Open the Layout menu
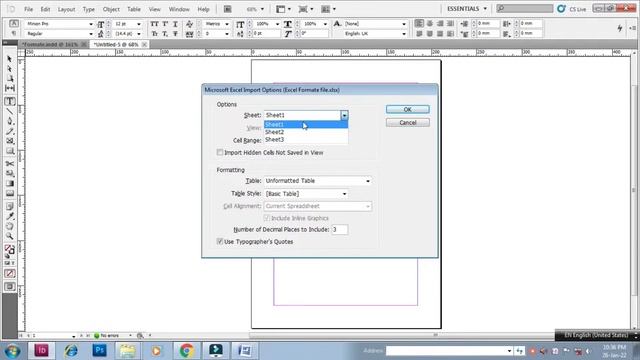This screenshot has width=640, height=360. (x=66, y=9)
